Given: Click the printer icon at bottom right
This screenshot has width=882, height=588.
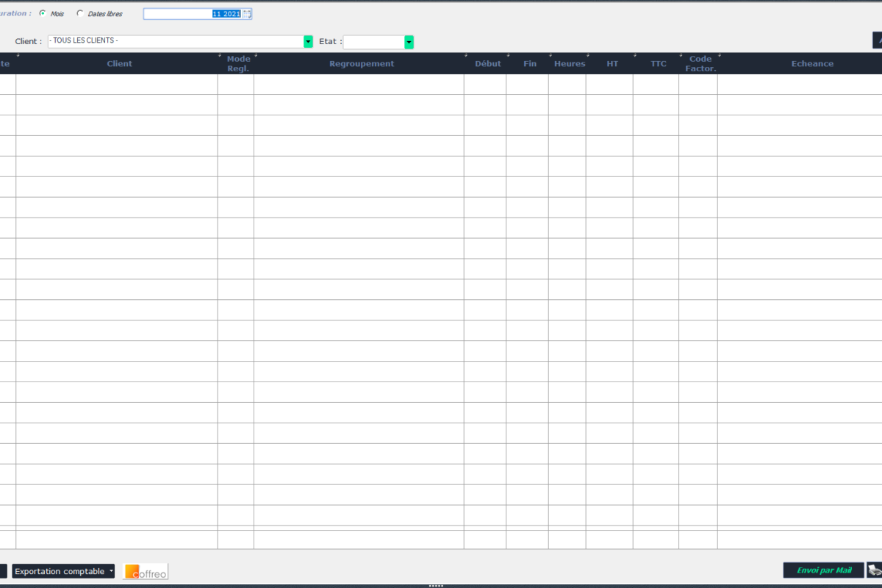Looking at the screenshot, I should 874,570.
